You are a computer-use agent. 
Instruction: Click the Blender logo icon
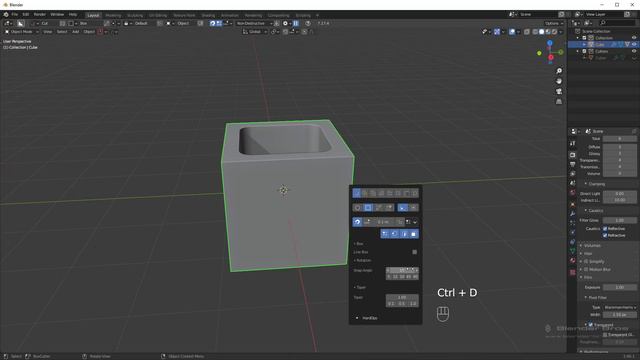click(x=6, y=14)
